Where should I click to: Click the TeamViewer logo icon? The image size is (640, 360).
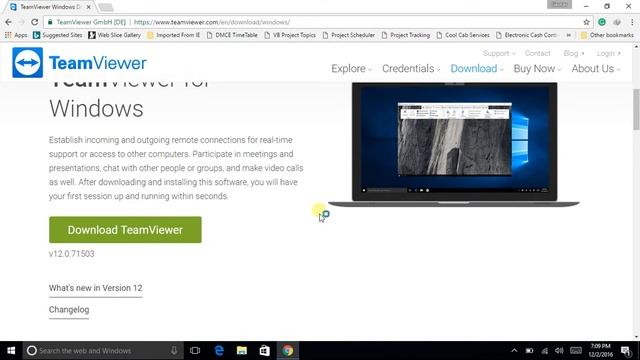27,62
